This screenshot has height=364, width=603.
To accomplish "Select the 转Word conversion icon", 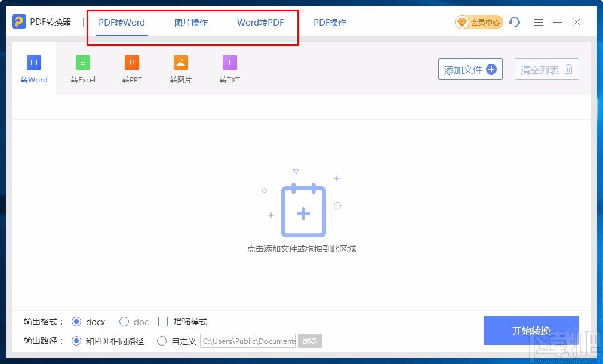I will (33, 61).
